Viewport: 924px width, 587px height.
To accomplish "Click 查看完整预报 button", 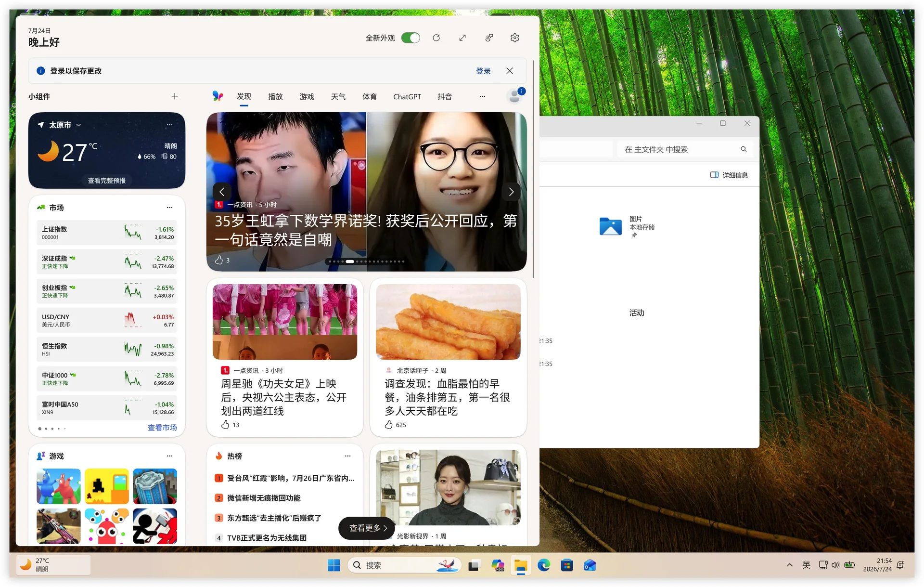I will [107, 181].
